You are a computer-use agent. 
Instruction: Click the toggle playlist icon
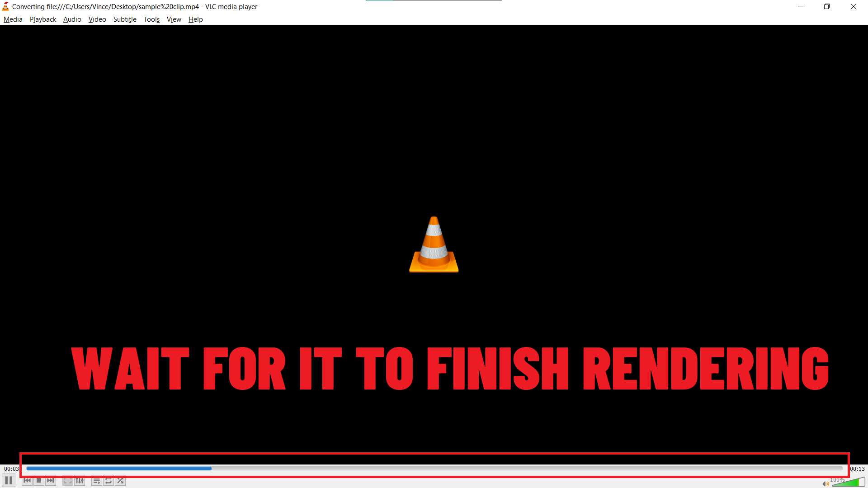(x=96, y=481)
